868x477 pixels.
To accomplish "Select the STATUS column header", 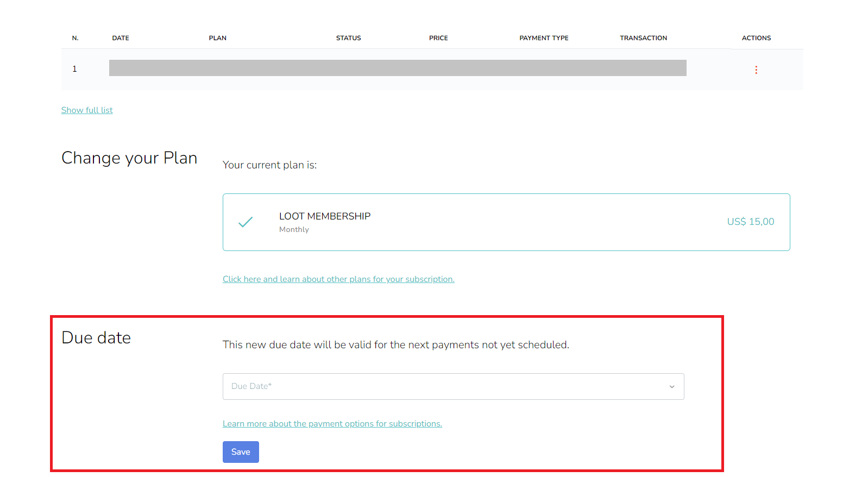I will [x=348, y=38].
